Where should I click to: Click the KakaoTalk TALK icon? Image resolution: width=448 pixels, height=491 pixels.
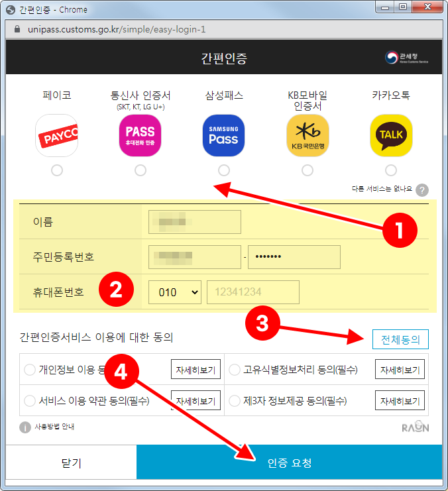[x=391, y=135]
